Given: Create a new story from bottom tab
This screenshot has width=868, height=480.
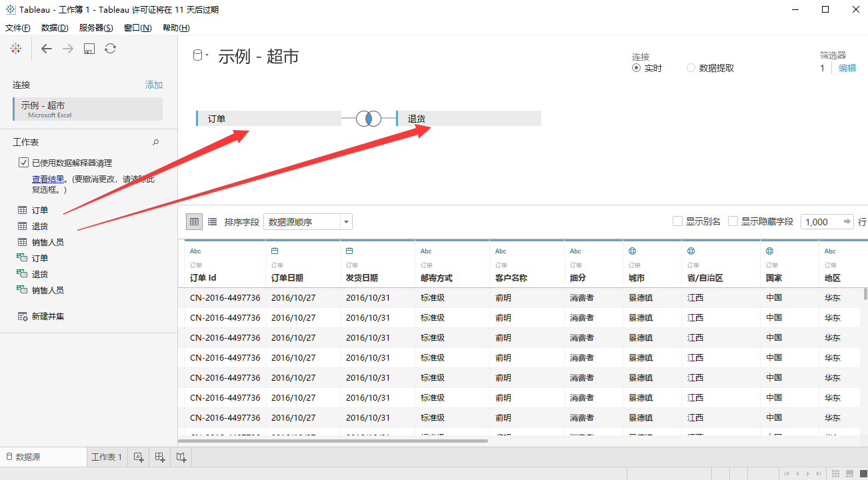Looking at the screenshot, I should pyautogui.click(x=181, y=457).
